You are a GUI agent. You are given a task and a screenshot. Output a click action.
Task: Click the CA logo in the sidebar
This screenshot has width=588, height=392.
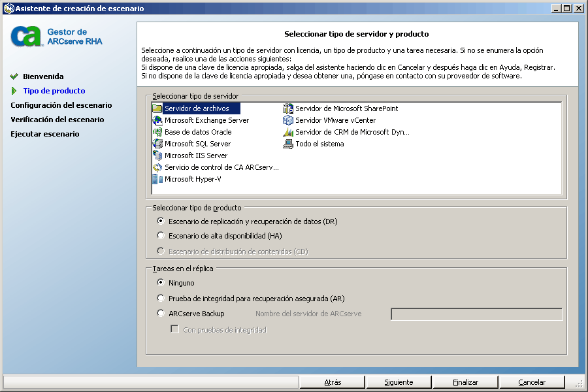coord(26,37)
